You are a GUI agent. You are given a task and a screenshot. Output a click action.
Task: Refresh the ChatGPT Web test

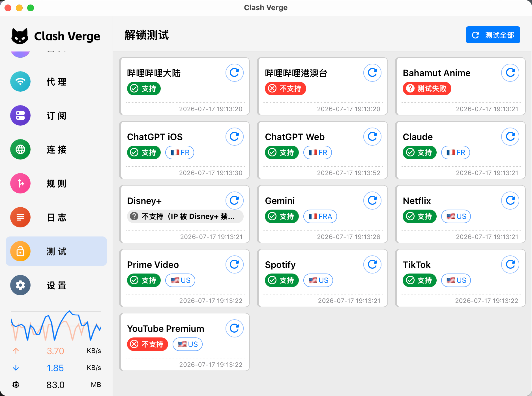tap(372, 137)
